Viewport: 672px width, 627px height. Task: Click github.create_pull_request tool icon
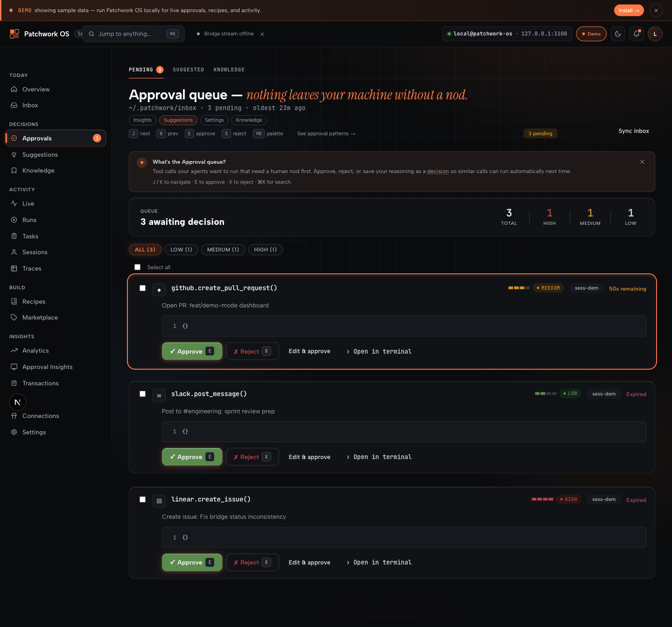pos(159,290)
